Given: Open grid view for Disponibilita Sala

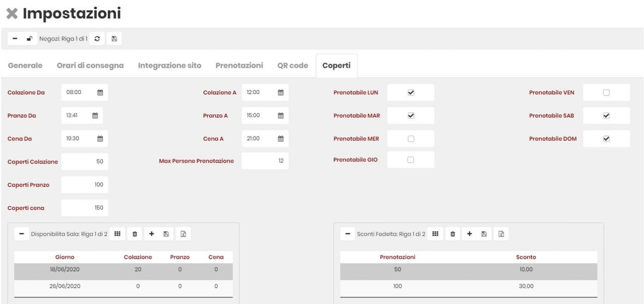Looking at the screenshot, I should 118,234.
